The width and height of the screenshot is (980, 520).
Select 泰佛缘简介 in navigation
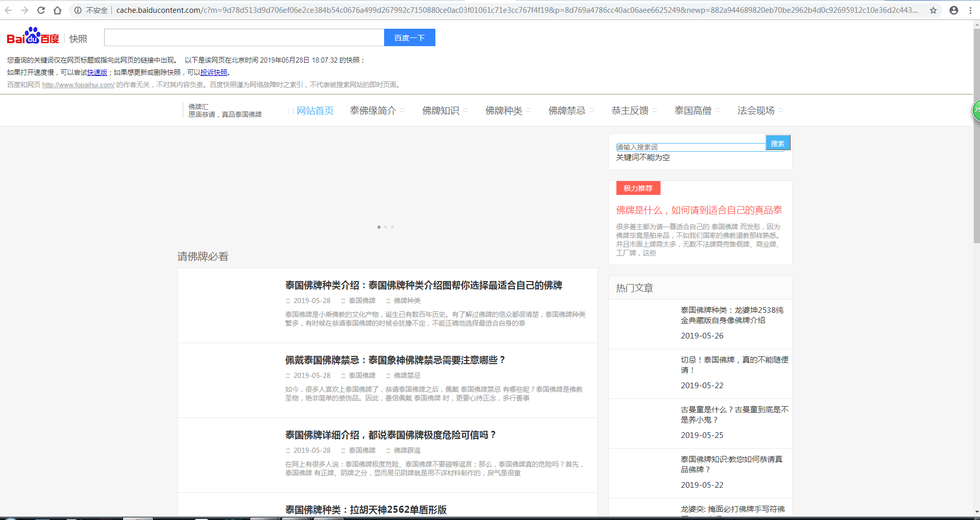point(373,110)
